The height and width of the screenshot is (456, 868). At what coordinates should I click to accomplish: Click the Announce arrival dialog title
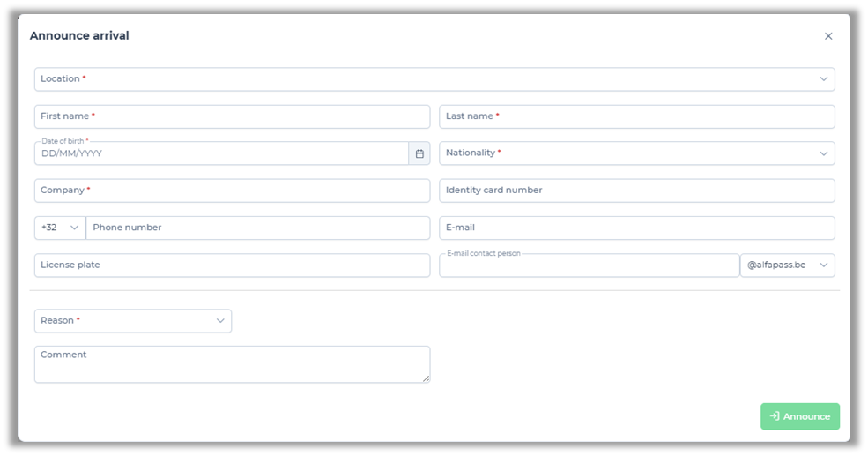pos(79,36)
